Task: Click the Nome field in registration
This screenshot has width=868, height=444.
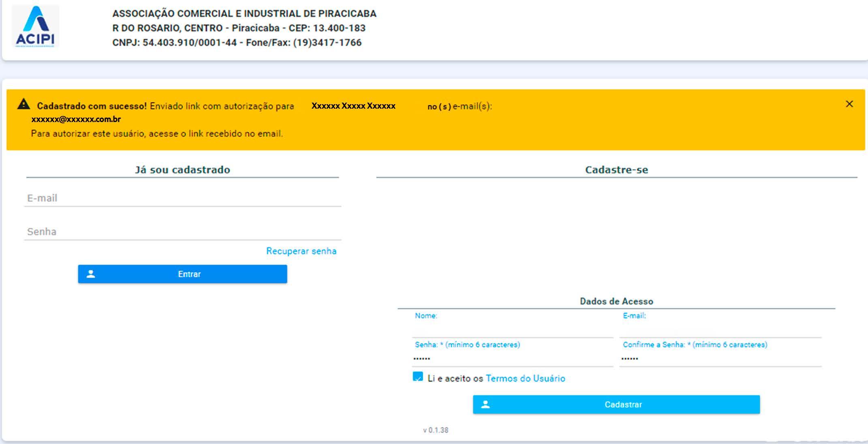Action: pyautogui.click(x=512, y=329)
